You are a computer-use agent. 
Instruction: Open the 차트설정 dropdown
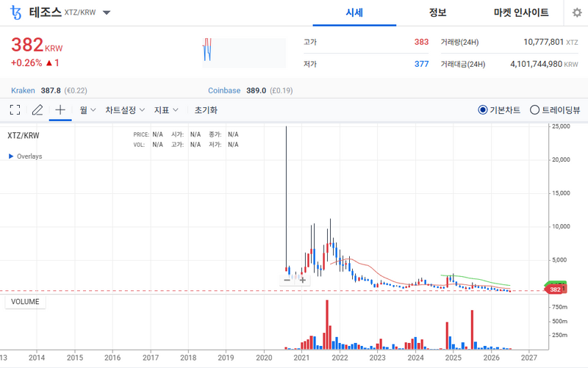(125, 109)
